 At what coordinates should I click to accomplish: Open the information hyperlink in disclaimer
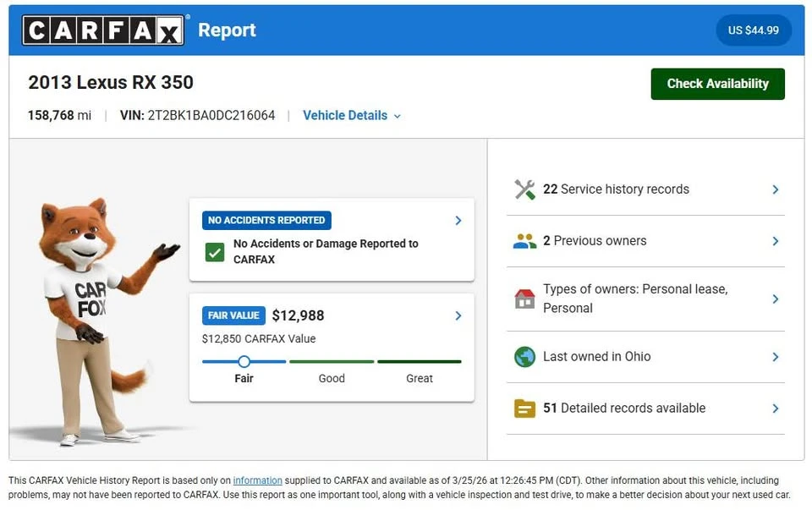257,480
